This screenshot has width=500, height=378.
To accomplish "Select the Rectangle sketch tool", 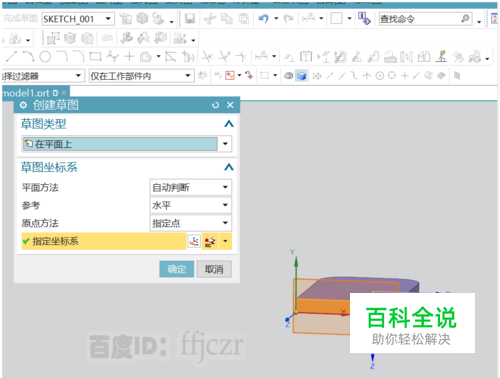I will tap(95, 57).
